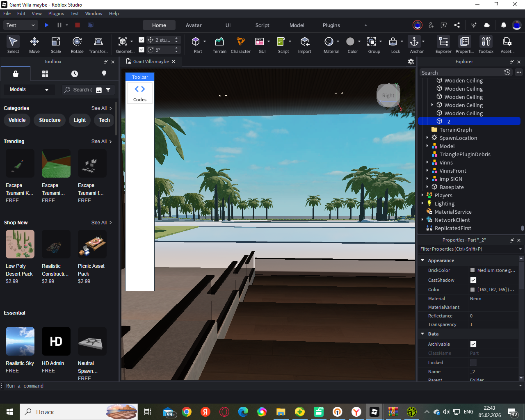Select the Rotate tool
This screenshot has width=525, height=420.
pyautogui.click(x=77, y=45)
